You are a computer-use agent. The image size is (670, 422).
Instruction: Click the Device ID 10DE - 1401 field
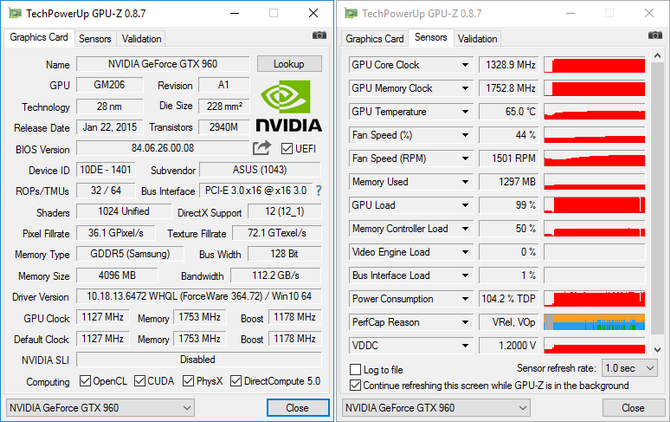pos(106,170)
